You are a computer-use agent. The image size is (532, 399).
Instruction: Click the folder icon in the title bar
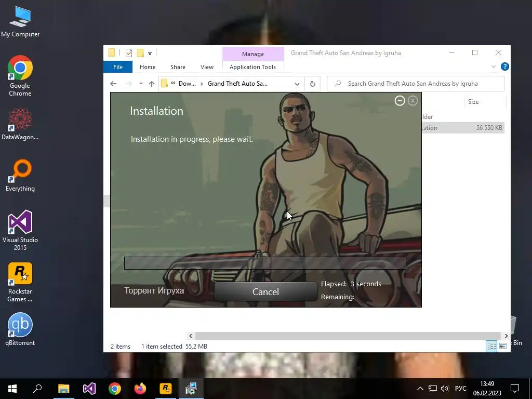point(112,52)
